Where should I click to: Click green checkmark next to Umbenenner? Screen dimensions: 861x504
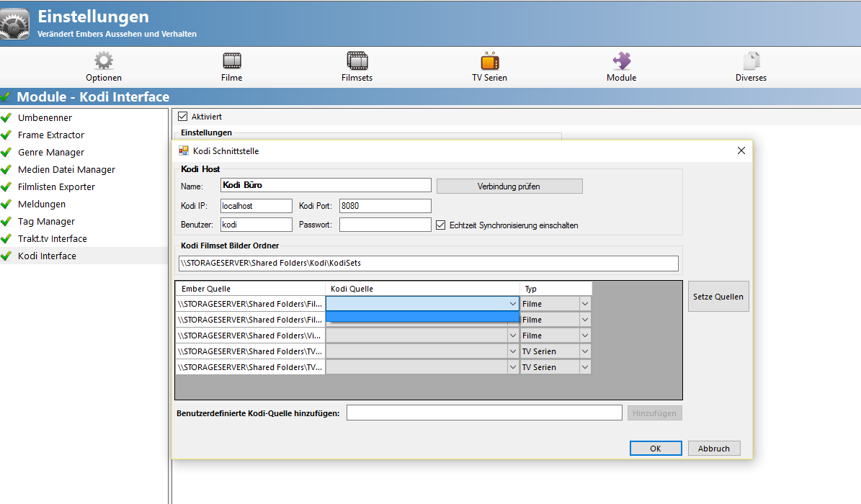6,117
